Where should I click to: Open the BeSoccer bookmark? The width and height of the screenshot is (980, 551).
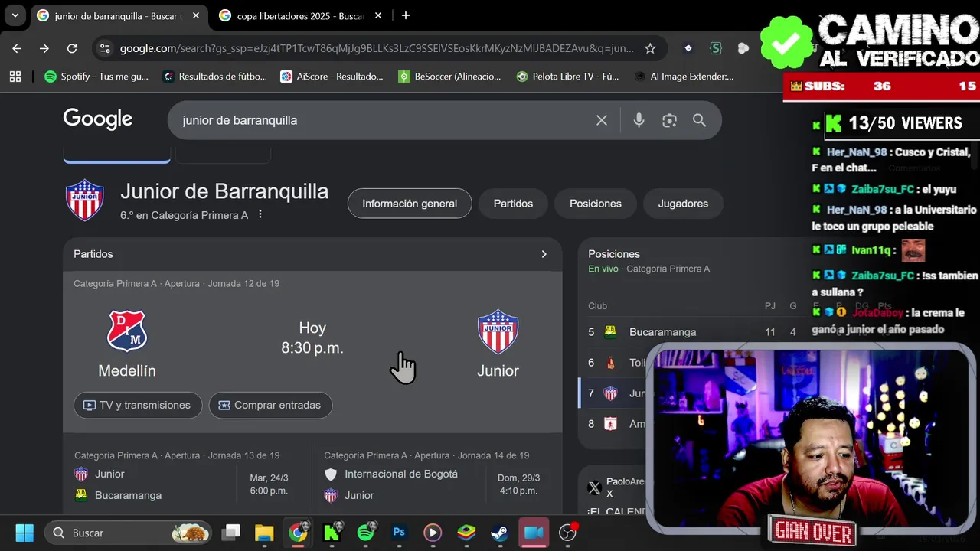coord(450,77)
